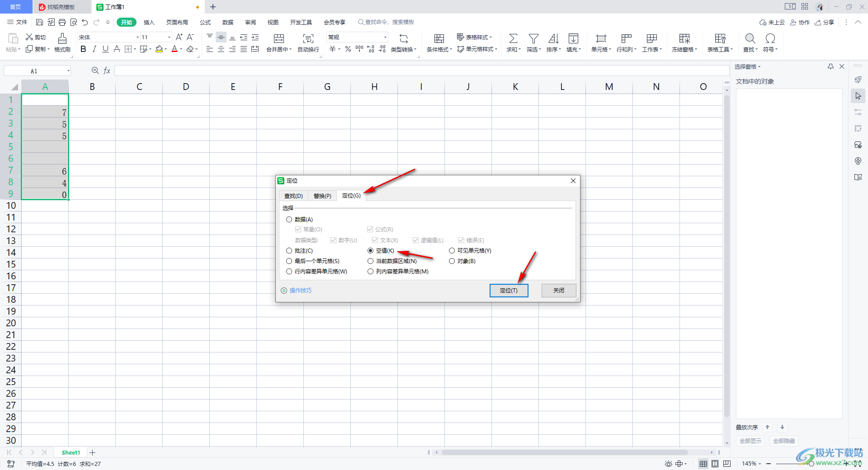Expand the 选择窗格 pane title dropdown
This screenshot has height=470, width=868.
pyautogui.click(x=759, y=67)
